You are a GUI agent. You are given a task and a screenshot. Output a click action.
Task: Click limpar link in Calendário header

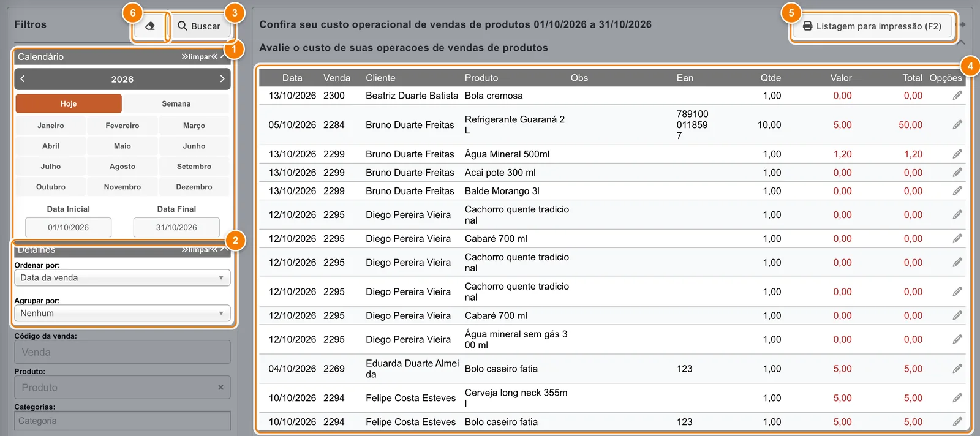click(x=199, y=57)
